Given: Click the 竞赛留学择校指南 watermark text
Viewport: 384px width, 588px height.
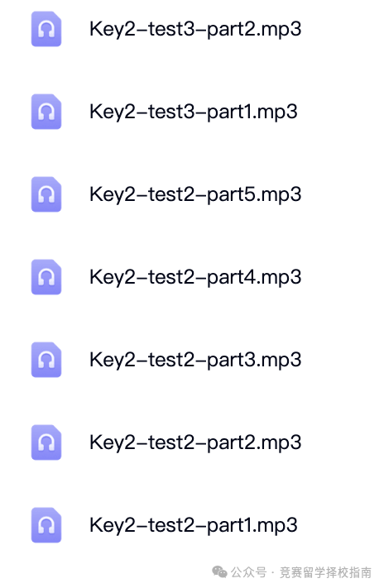Looking at the screenshot, I should 325,572.
